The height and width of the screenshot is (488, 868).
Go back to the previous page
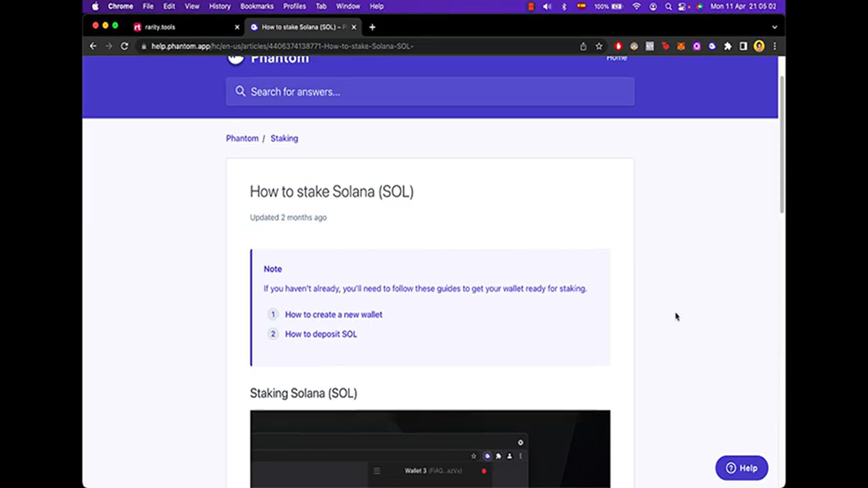[93, 46]
